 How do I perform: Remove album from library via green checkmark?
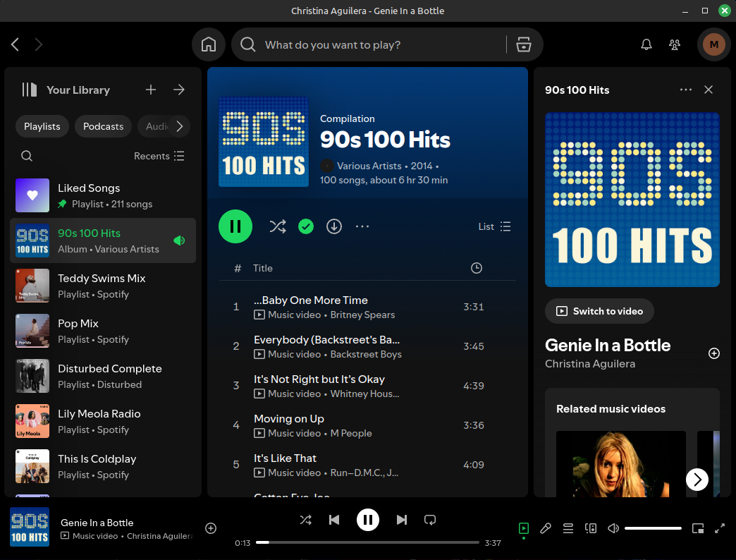coord(305,226)
